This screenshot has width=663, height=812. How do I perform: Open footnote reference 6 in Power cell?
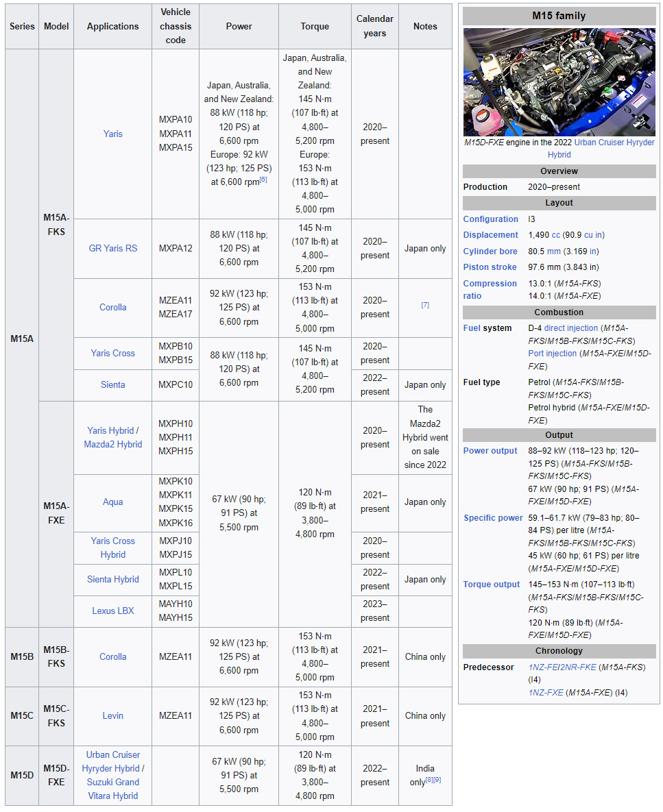(263, 180)
